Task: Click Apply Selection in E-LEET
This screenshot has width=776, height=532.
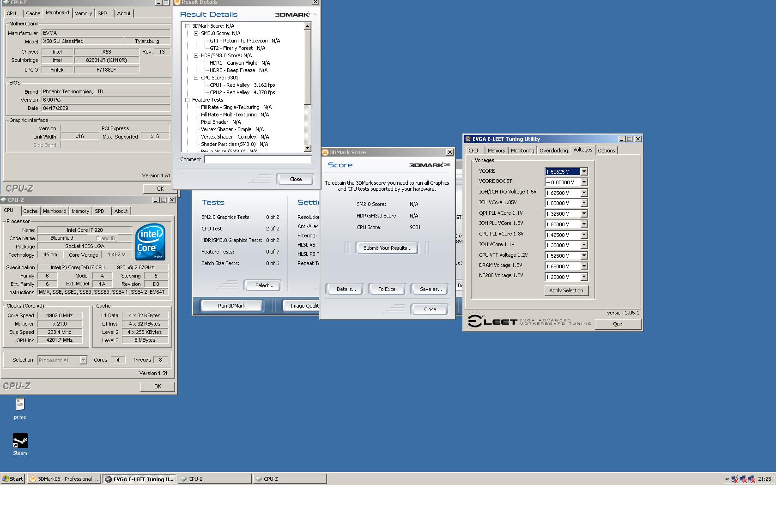Action: [566, 290]
